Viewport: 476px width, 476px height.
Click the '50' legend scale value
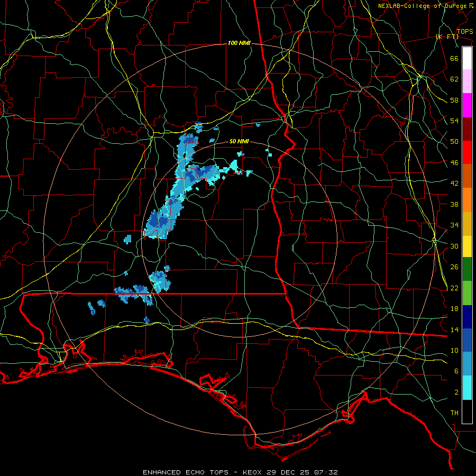454,142
